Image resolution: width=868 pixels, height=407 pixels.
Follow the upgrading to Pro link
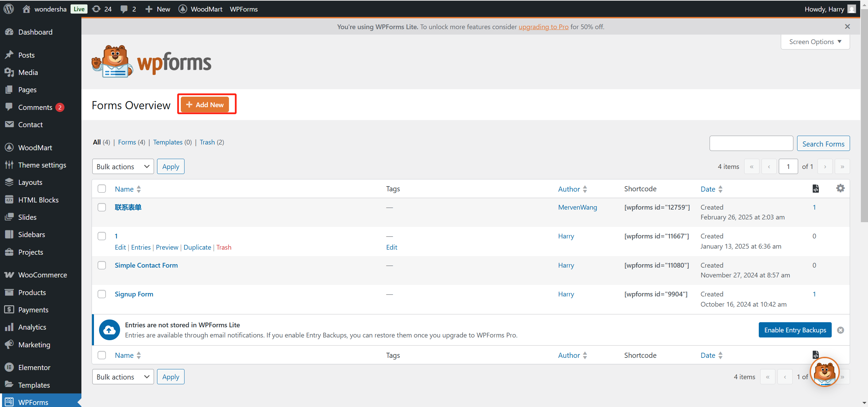coord(543,26)
